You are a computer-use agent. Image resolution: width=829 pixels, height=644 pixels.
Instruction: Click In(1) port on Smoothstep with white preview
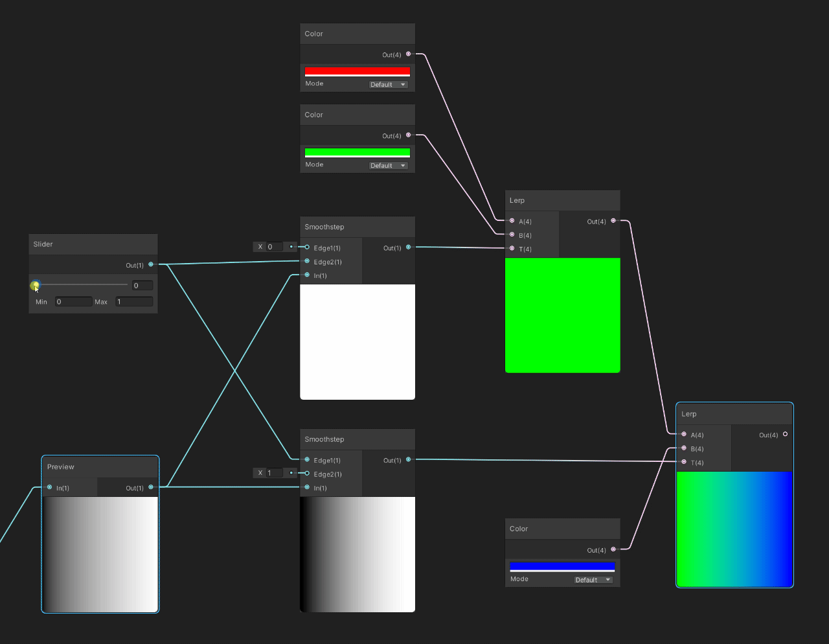(307, 275)
